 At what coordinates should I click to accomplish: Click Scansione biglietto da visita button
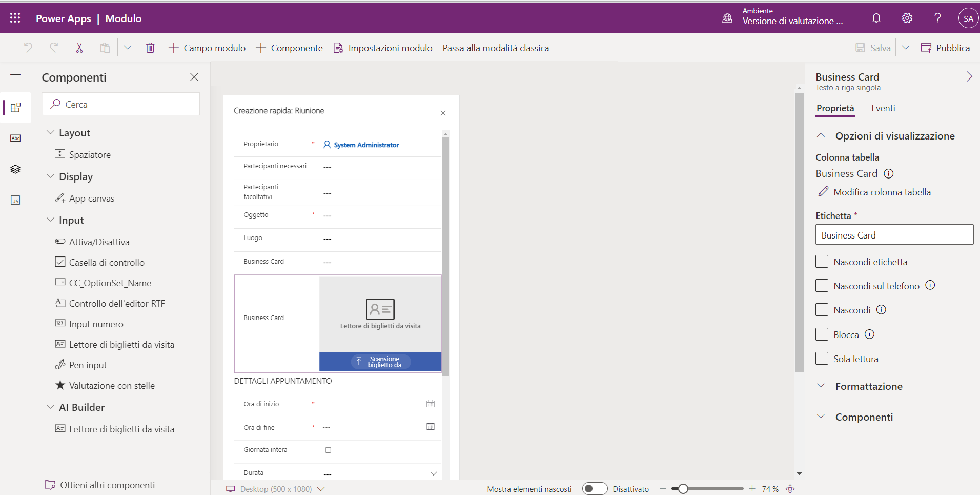coord(380,362)
